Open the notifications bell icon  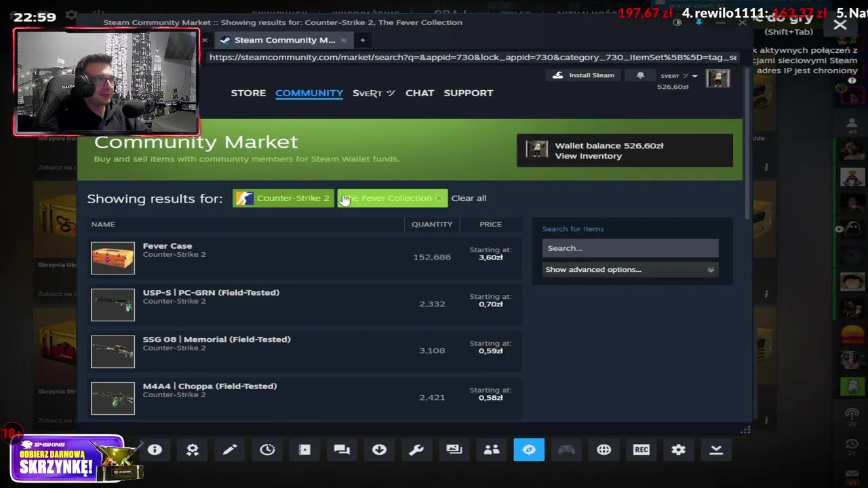coord(640,75)
